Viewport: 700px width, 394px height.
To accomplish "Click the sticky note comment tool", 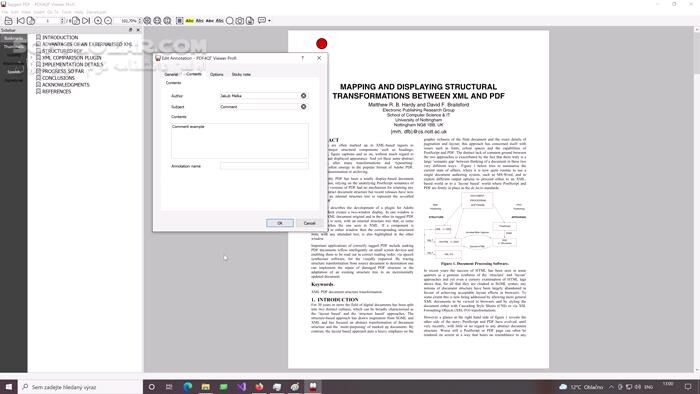I will pyautogui.click(x=262, y=21).
